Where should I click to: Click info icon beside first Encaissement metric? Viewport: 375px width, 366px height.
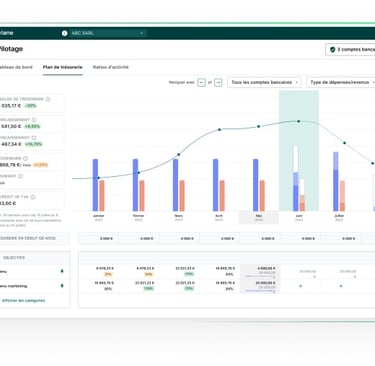[34, 120]
